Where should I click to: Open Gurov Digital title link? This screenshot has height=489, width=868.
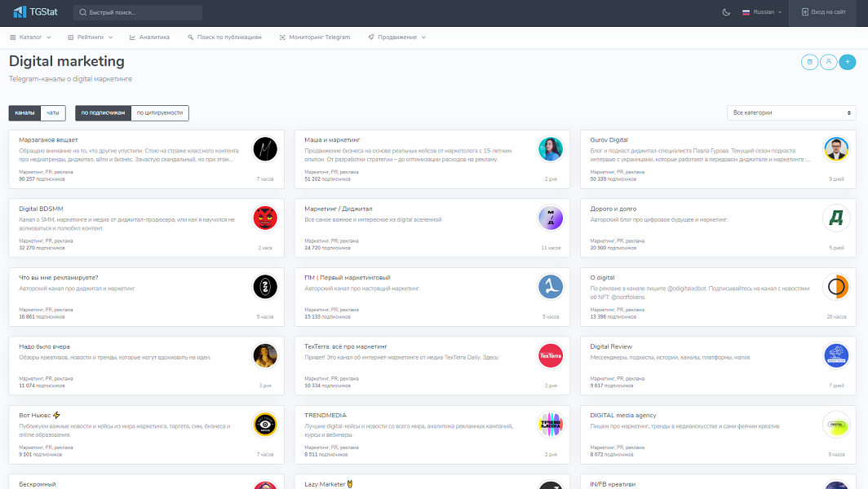tap(609, 140)
